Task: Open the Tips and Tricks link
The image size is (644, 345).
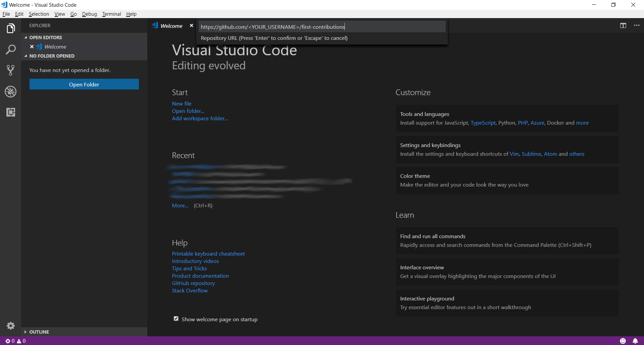Action: (x=189, y=268)
